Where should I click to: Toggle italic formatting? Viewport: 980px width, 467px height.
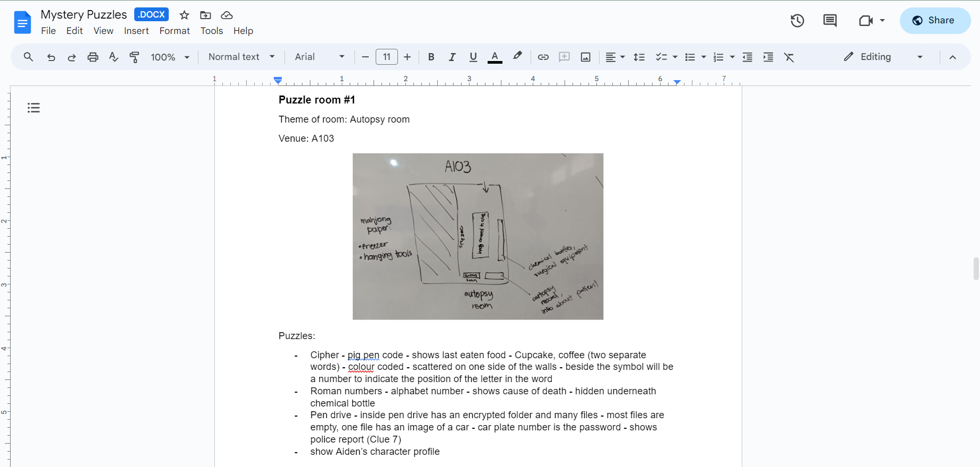452,57
